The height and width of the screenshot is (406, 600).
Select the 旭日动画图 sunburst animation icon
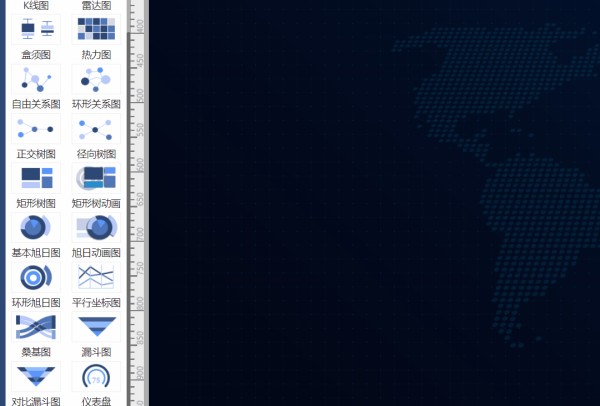(96, 228)
